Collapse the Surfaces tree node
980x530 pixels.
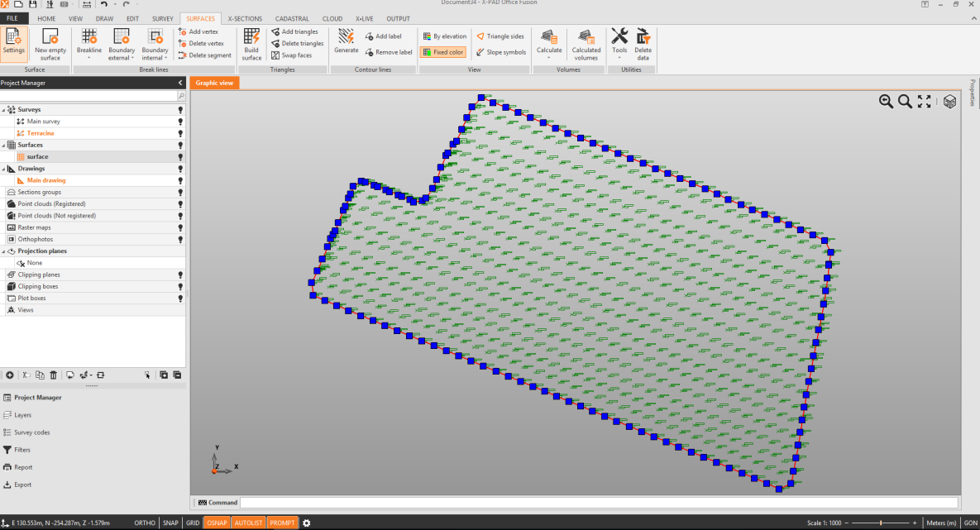click(x=4, y=145)
